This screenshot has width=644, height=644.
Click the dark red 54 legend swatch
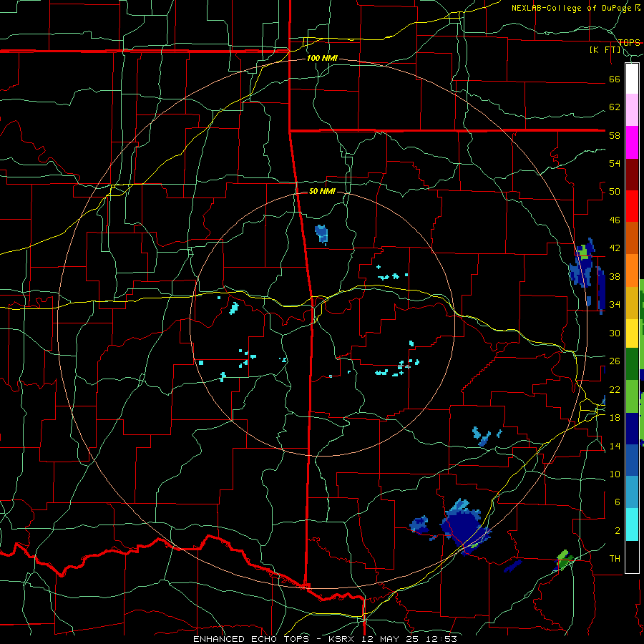[632, 175]
